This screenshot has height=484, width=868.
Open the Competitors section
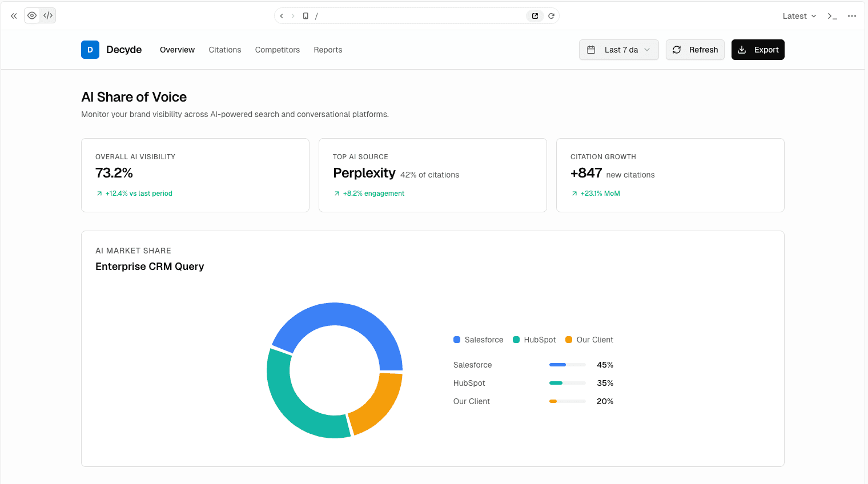[277, 50]
